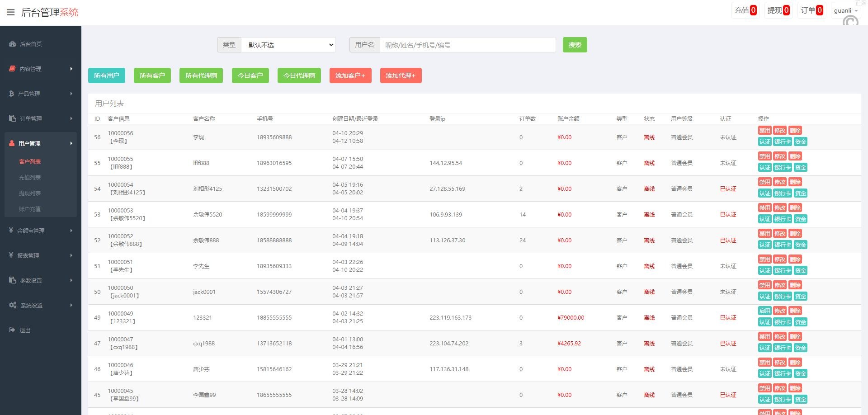
Task: Click the bitcoin icon for 产品管理
Action: [x=11, y=94]
